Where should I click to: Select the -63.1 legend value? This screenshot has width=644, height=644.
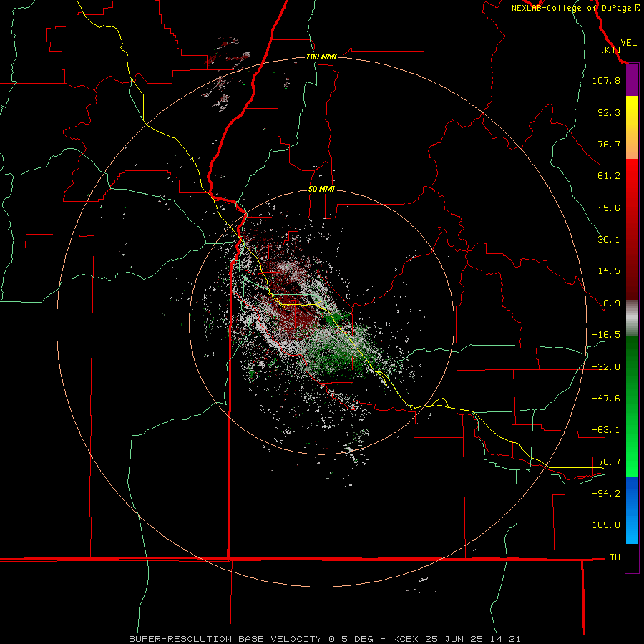[606, 430]
